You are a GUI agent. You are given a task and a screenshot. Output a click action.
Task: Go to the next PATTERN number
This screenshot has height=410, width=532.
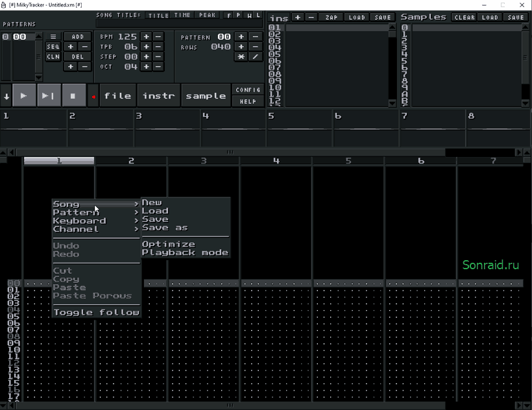click(x=241, y=36)
